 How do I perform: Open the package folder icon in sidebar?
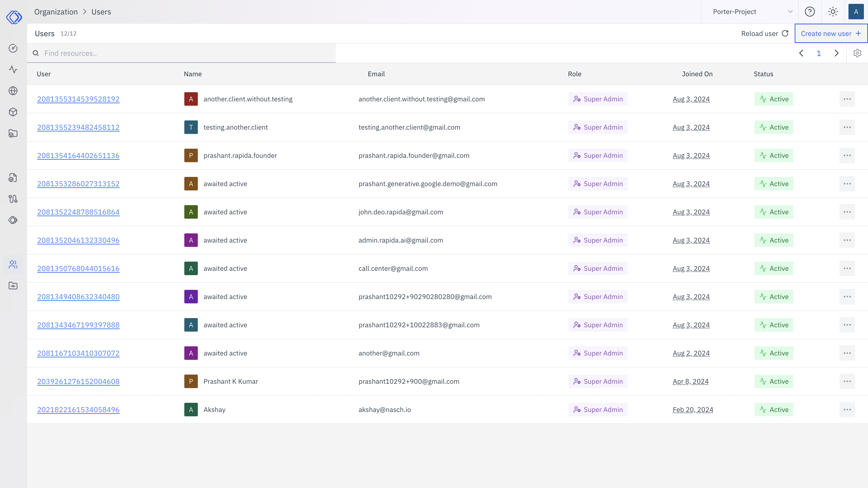[13, 133]
